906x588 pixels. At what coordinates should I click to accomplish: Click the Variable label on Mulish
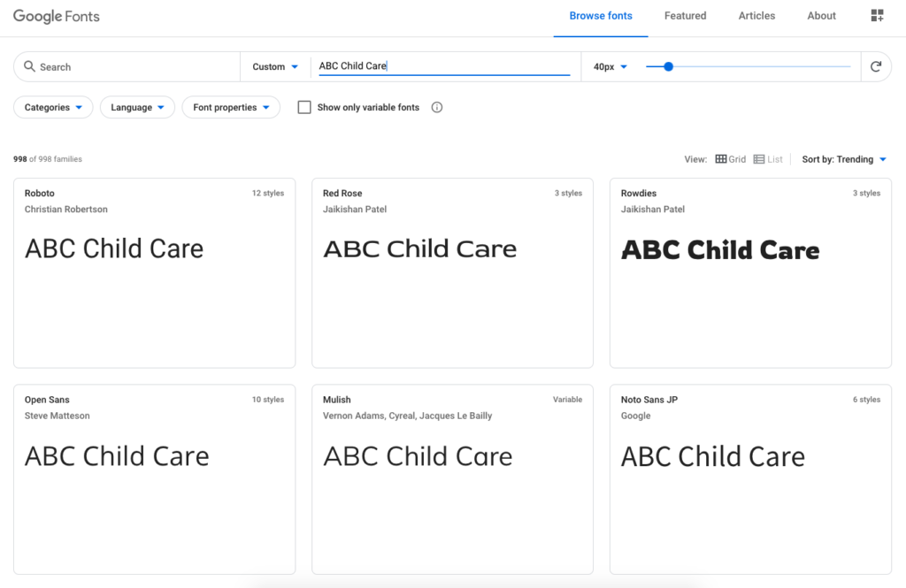tap(567, 399)
